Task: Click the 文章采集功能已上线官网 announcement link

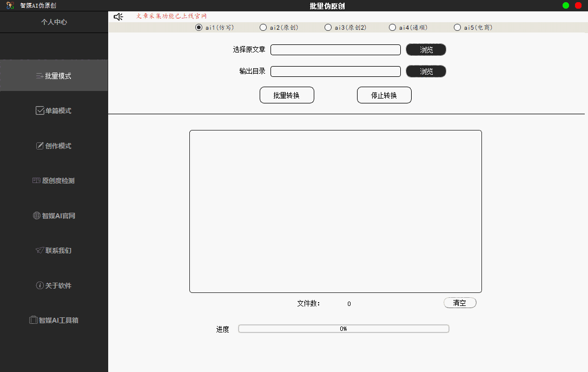Action: point(171,16)
